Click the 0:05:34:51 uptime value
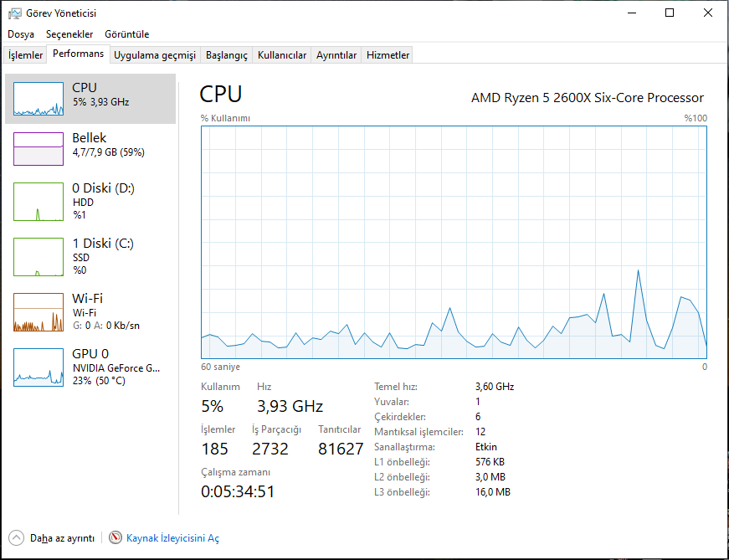Screen dimensions: 729x560 (238, 491)
